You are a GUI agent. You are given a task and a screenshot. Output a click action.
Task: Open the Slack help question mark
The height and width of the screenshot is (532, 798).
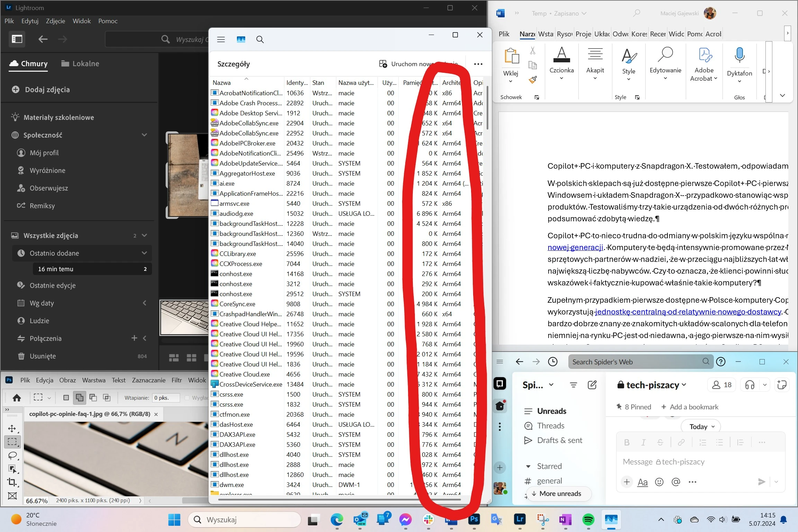(x=721, y=362)
